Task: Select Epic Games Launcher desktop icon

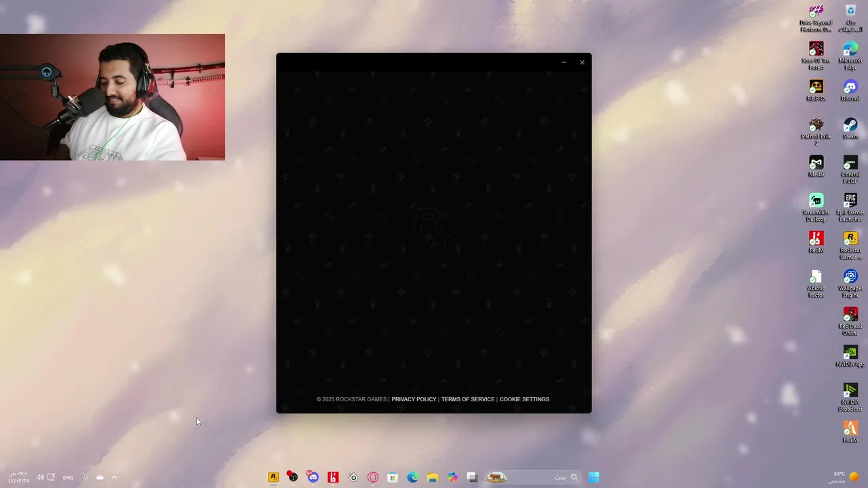Action: click(x=850, y=208)
